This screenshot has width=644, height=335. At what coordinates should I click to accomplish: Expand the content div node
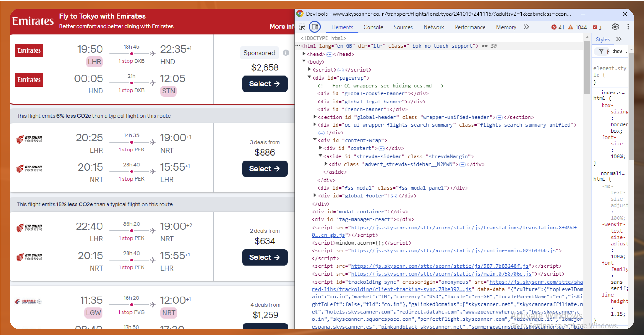pyautogui.click(x=320, y=148)
